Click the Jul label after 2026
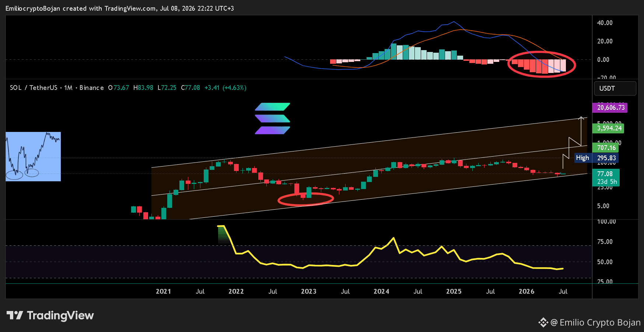 [x=563, y=291]
